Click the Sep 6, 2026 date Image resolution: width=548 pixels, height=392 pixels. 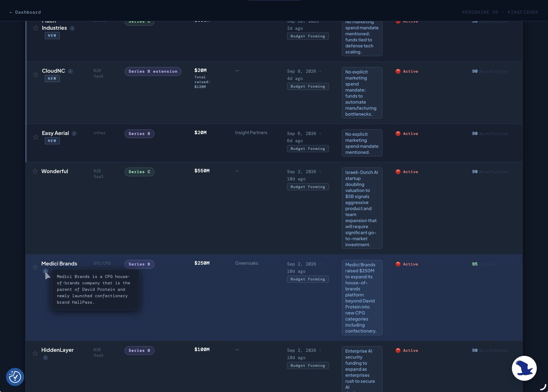tap(301, 134)
